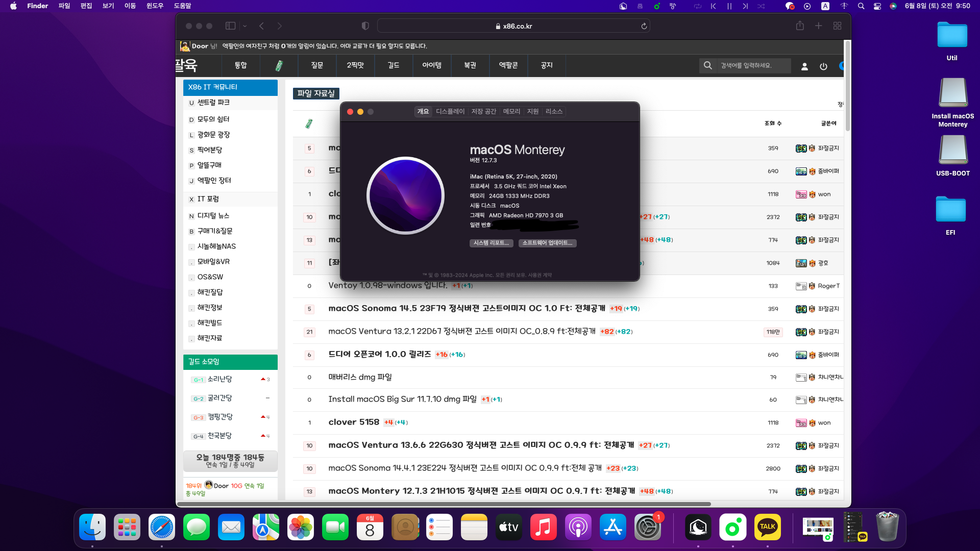The height and width of the screenshot is (551, 980).
Task: Open Launchpad in the Dock
Action: (x=127, y=528)
